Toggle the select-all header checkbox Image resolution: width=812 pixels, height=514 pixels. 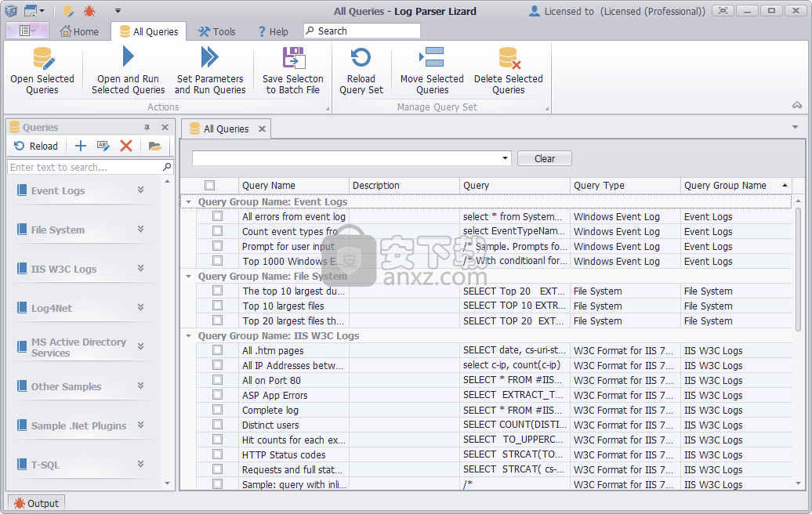210,186
